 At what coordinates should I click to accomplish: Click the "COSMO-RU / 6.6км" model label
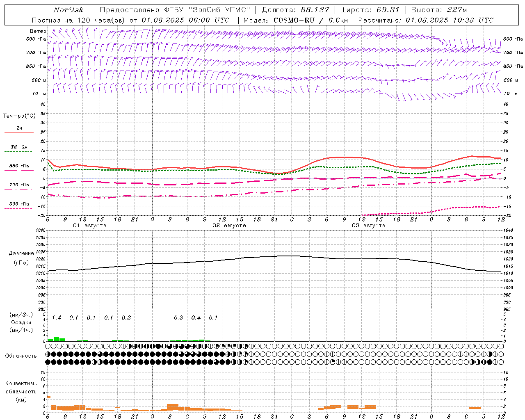(310, 20)
